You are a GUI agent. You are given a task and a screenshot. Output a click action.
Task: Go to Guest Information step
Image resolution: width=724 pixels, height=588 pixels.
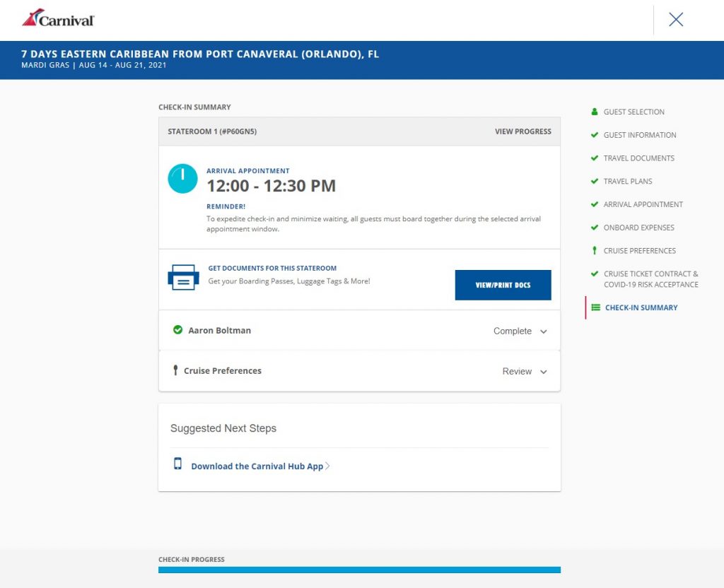point(639,135)
